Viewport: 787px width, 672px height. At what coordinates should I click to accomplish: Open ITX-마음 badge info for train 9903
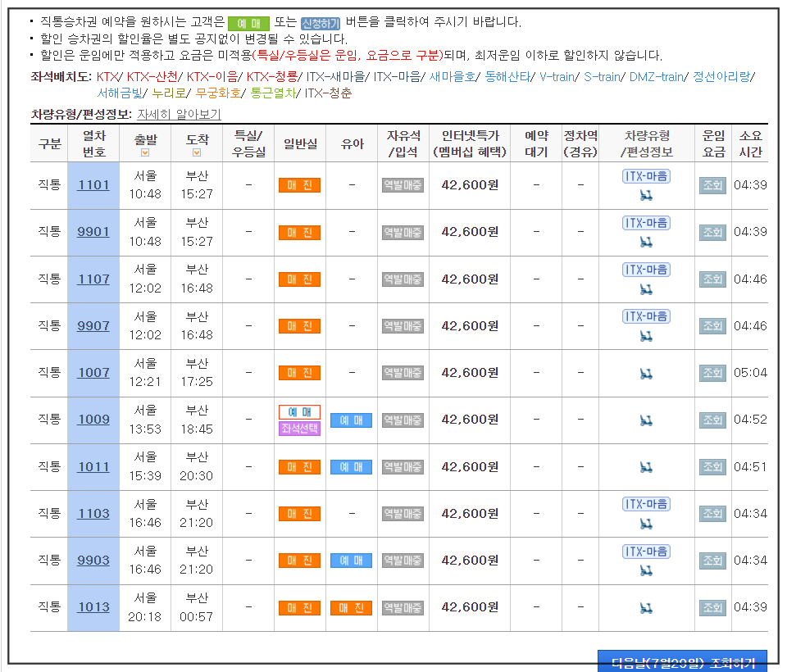[x=646, y=552]
